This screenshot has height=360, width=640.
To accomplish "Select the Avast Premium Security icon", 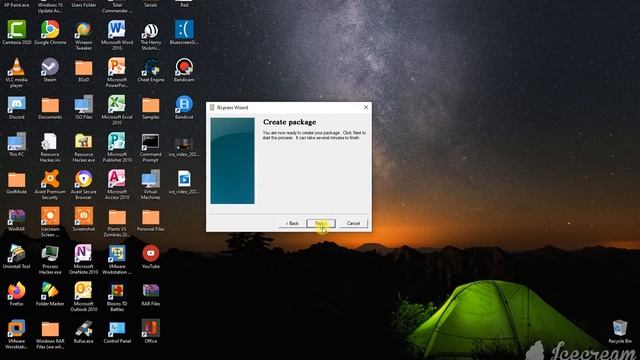I will [x=50, y=179].
